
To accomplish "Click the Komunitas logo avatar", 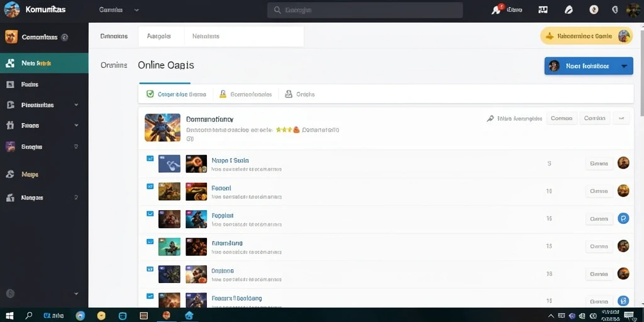I will [11, 9].
